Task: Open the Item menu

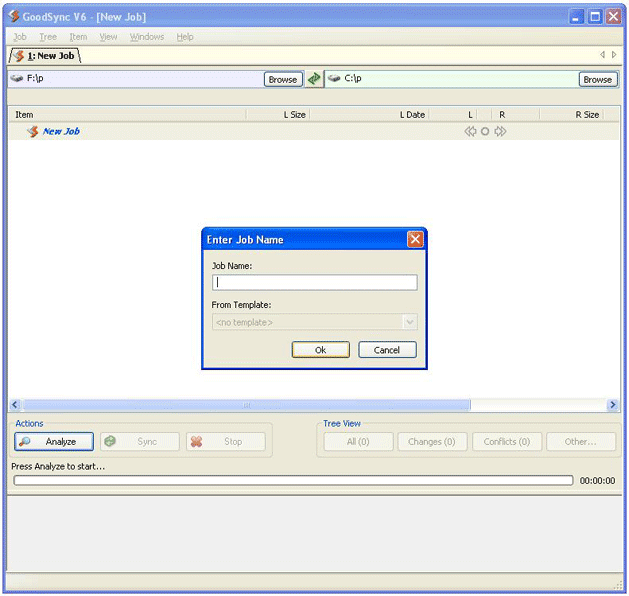Action: [78, 37]
